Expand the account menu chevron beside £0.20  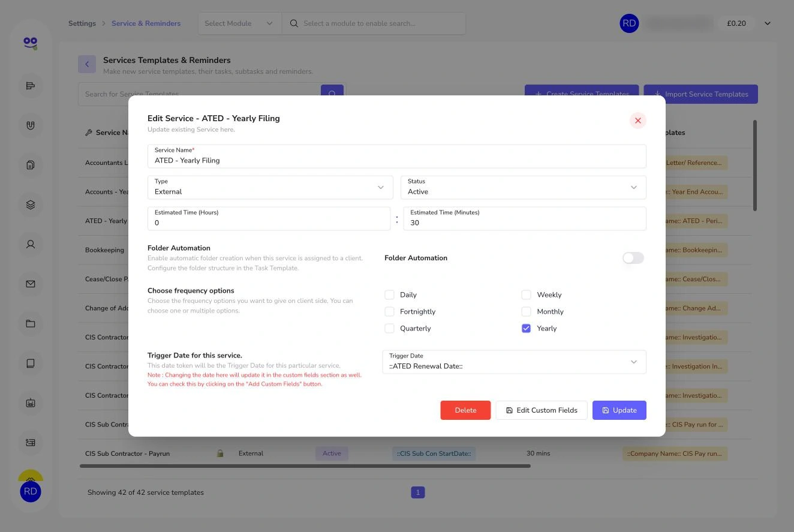pos(768,23)
